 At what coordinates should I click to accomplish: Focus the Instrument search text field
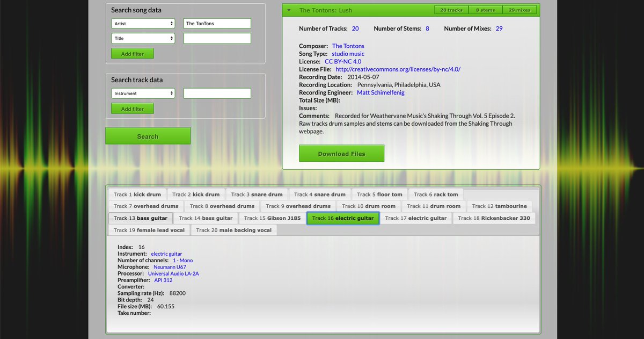click(x=217, y=93)
